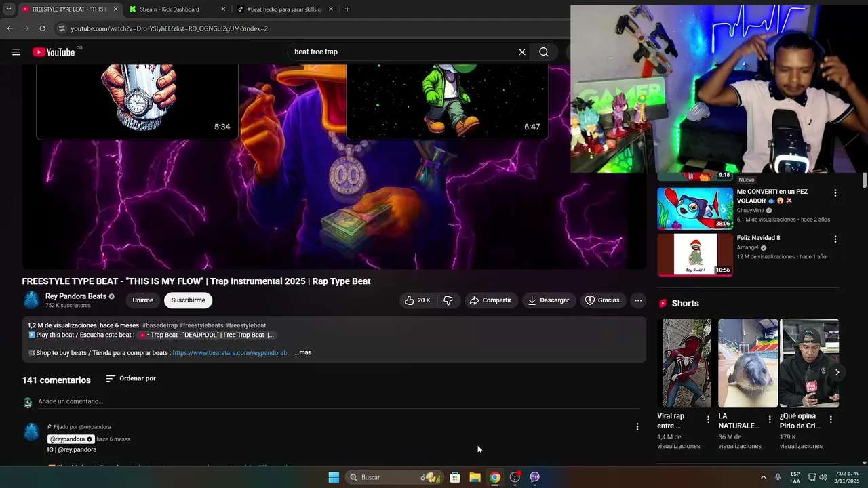
Task: Click the page vertical scrollbar thumb
Action: coord(865,181)
